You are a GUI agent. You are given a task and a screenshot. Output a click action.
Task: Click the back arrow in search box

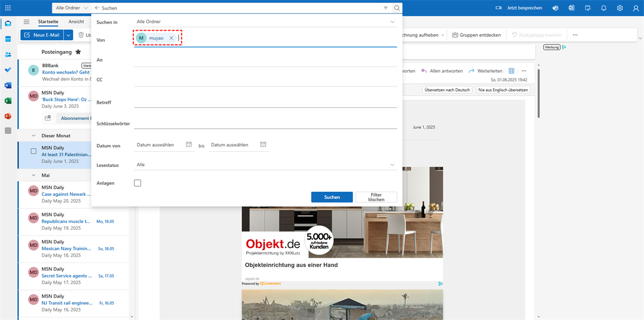(x=97, y=8)
